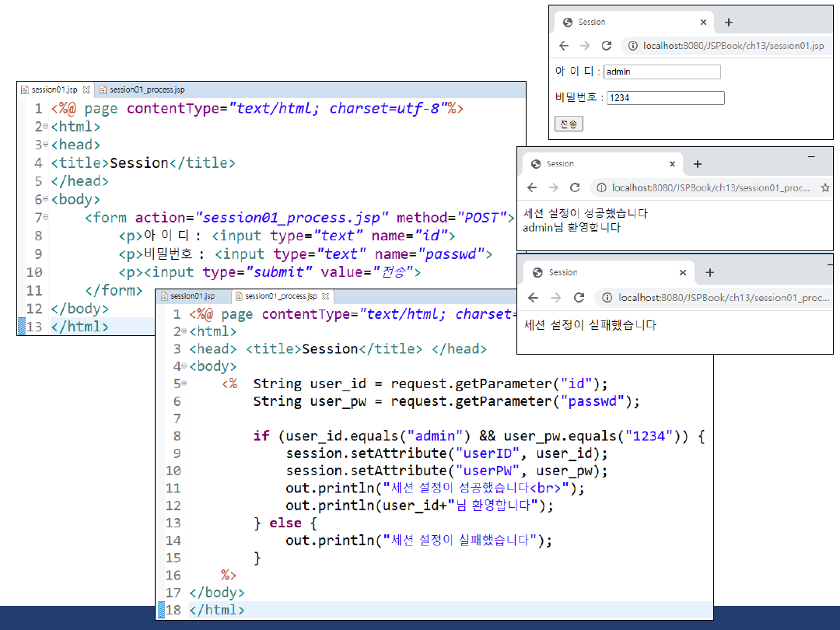The height and width of the screenshot is (630, 840).
Task: Fold the scriptlet block at line 5
Action: click(x=184, y=383)
